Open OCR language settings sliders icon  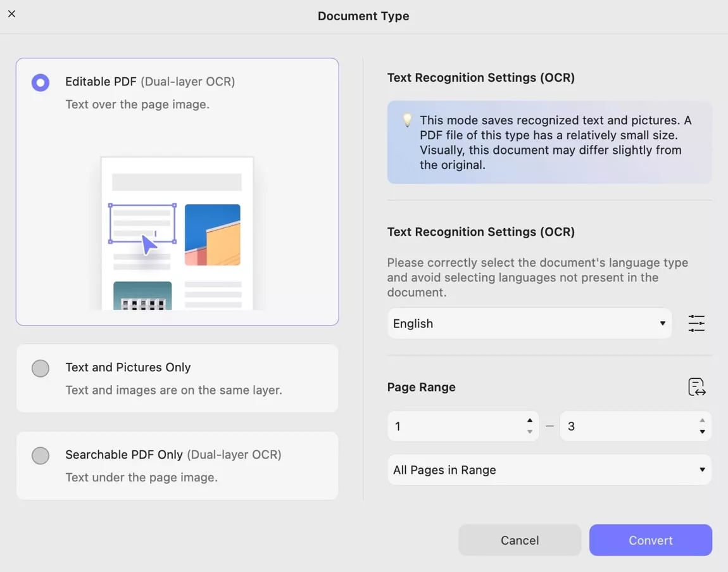[x=696, y=324]
